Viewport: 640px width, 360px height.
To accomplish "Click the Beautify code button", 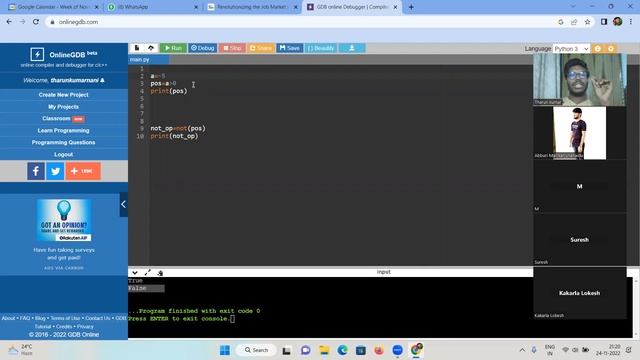I will point(321,48).
